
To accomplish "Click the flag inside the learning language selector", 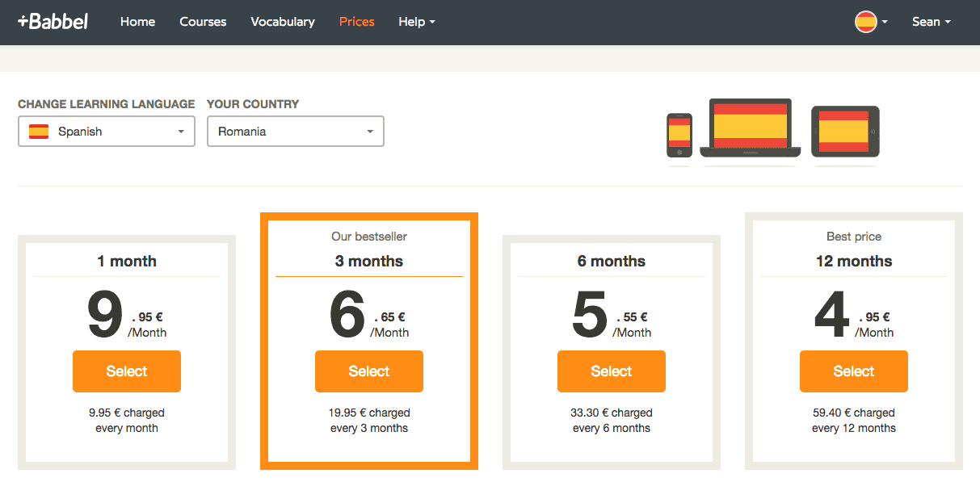I will pos(38,130).
